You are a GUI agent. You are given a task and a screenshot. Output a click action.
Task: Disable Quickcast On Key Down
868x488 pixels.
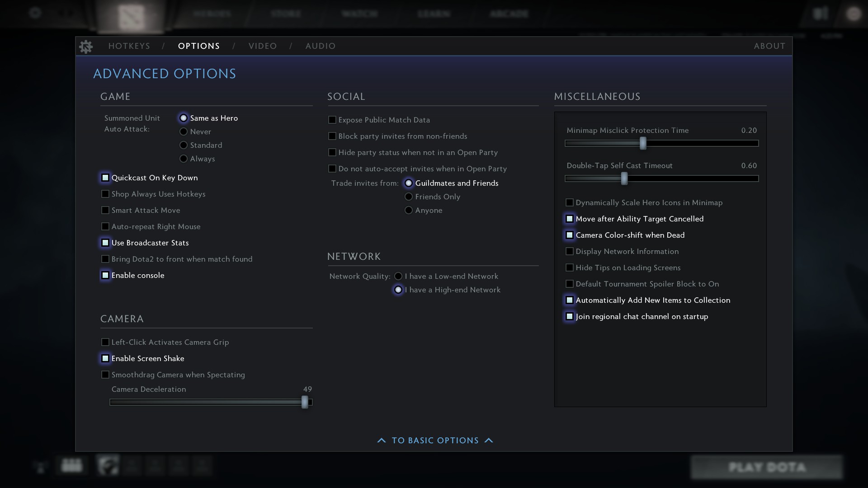(x=105, y=178)
